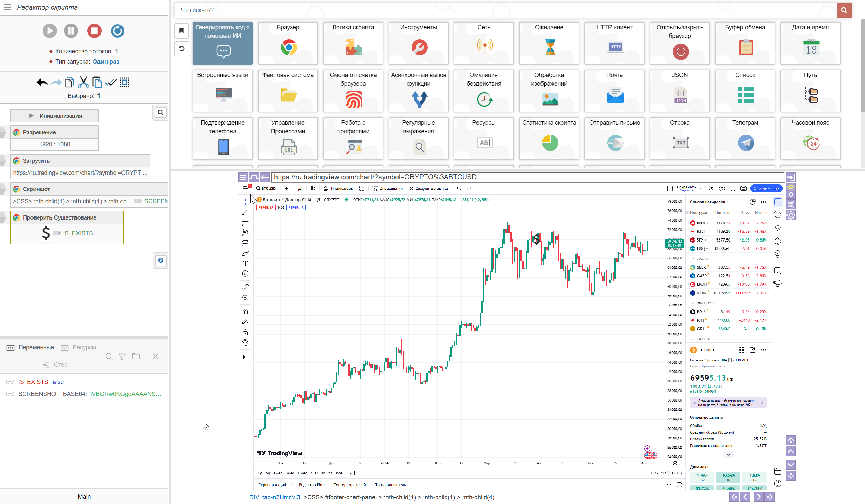
Task: Click the orange search button
Action: pyautogui.click(x=844, y=10)
